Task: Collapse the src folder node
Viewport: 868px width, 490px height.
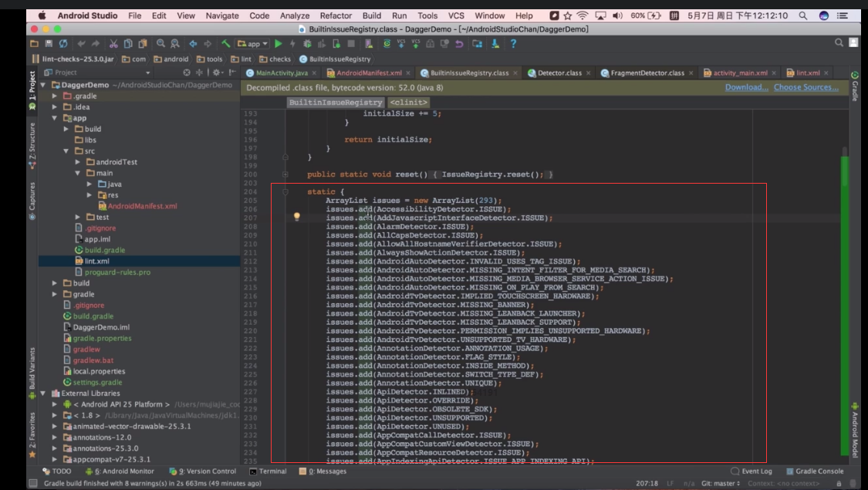Action: 66,151
